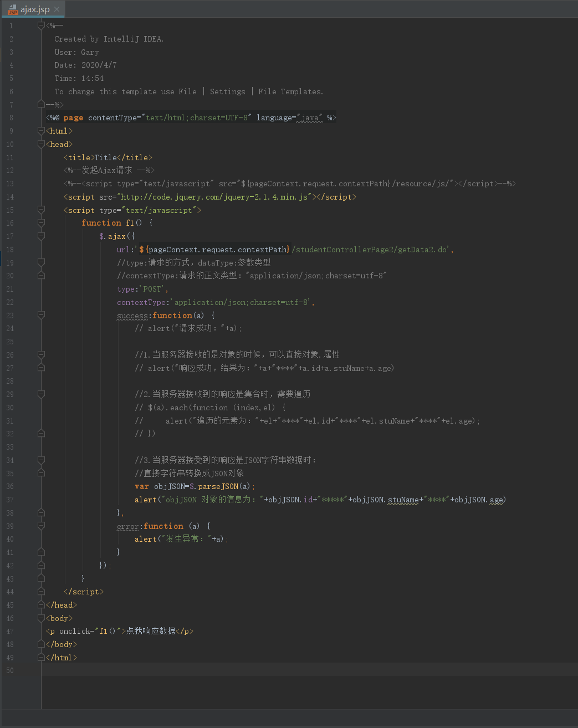578x728 pixels.
Task: Click the fold marker beside </body>
Action: coord(41,644)
